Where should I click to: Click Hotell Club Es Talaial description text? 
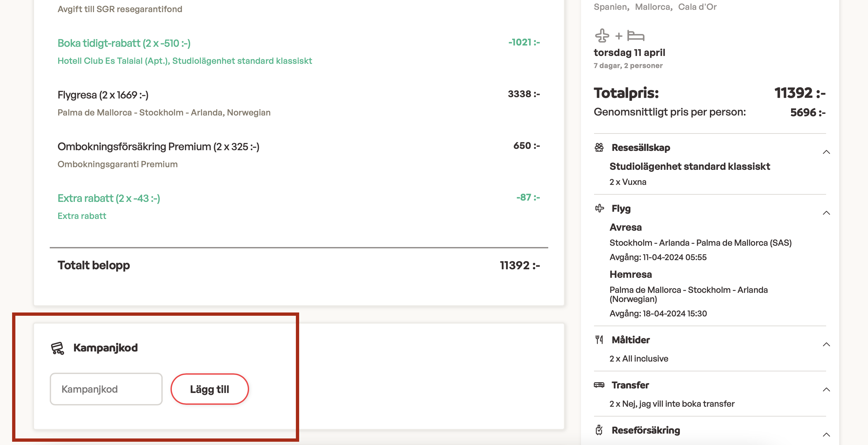pos(185,61)
